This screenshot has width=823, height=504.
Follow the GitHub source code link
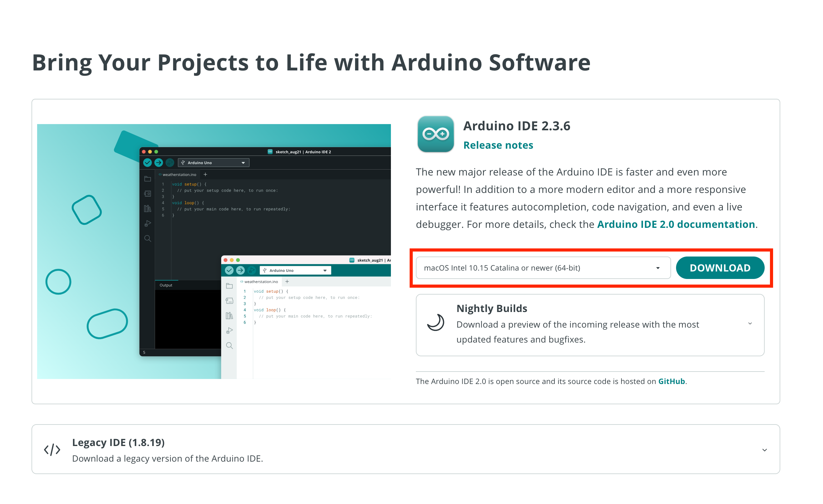click(x=671, y=381)
